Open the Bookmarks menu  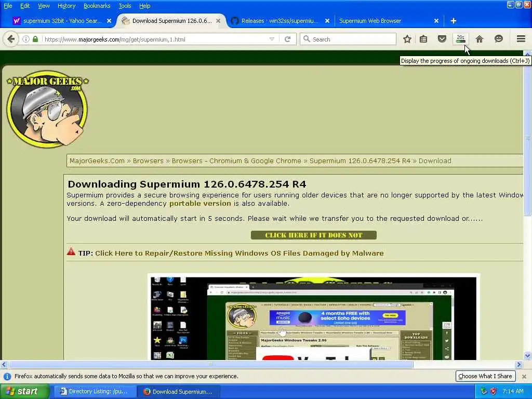(x=97, y=6)
